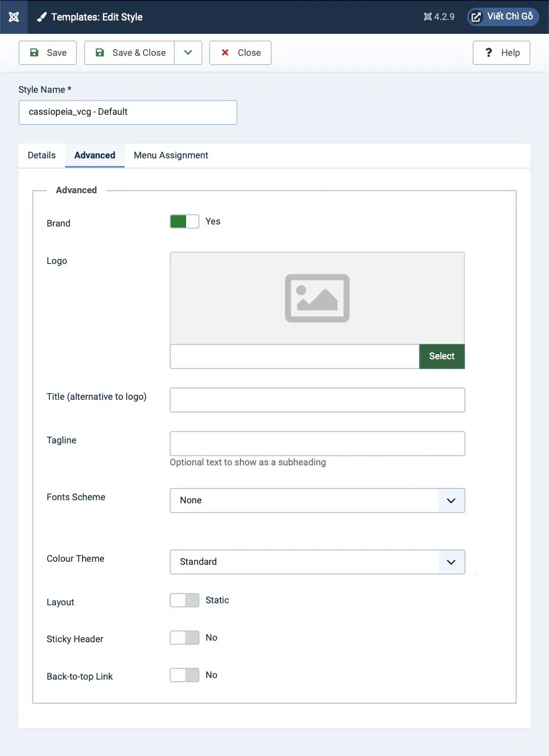The image size is (549, 756).
Task: Enable the Back-to-top Link toggle
Action: (x=185, y=675)
